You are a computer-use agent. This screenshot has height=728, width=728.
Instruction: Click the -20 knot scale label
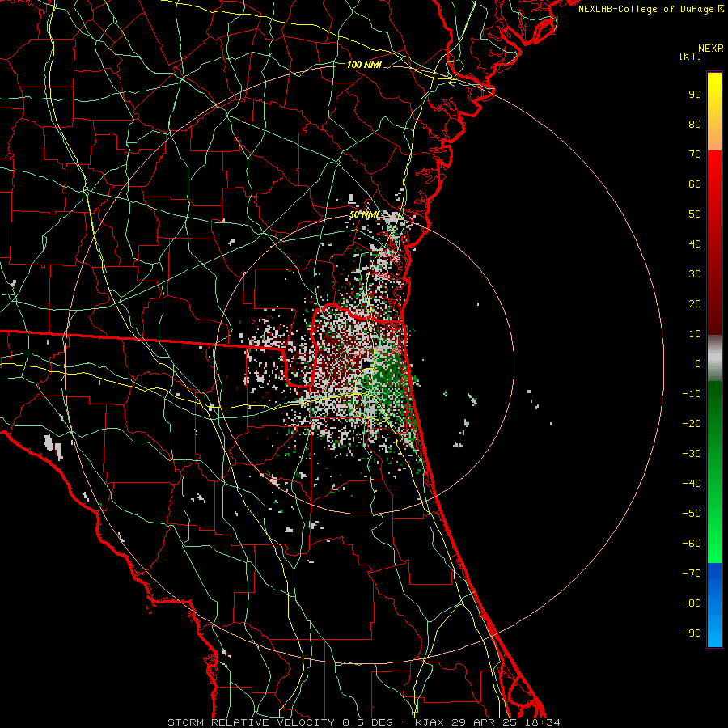pyautogui.click(x=692, y=423)
